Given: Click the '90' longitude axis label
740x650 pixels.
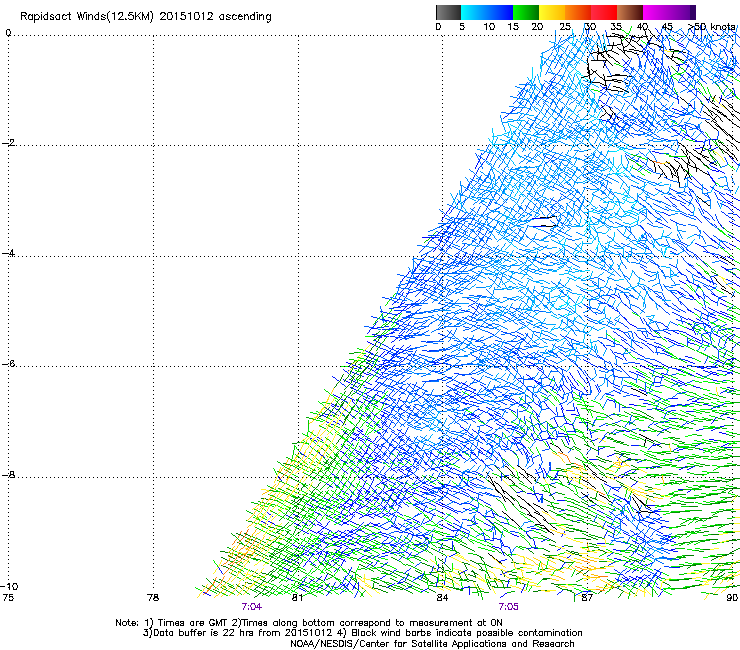Looking at the screenshot, I should [732, 598].
